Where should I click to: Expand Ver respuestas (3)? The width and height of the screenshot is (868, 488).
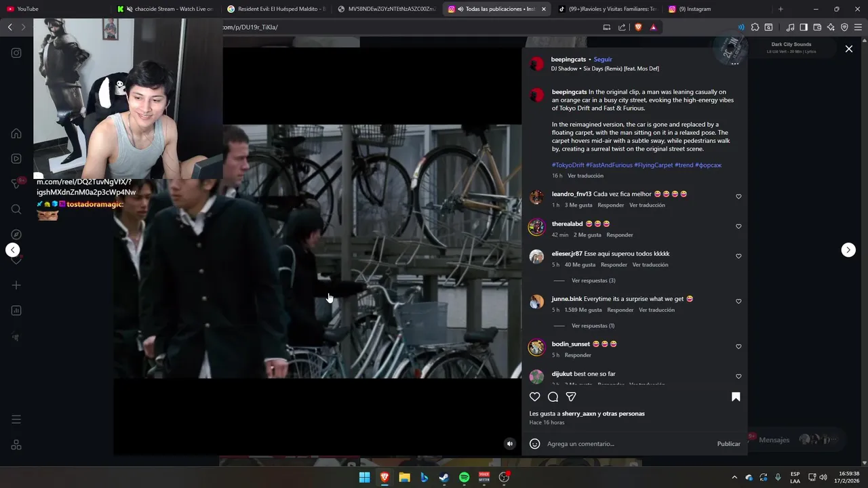coord(593,281)
